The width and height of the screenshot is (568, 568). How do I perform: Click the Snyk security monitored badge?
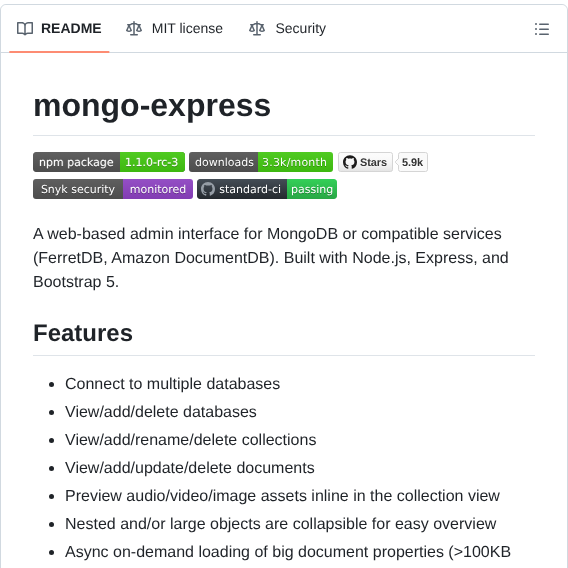(113, 189)
